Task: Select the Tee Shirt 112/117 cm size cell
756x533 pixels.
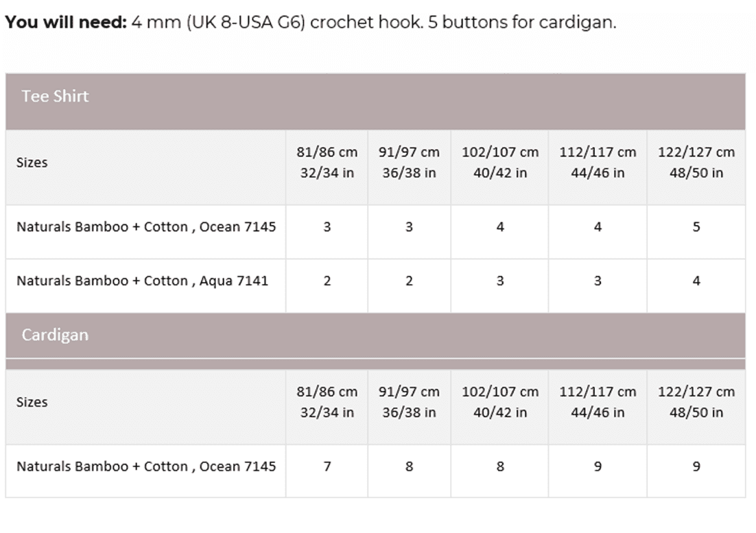Action: (x=598, y=163)
